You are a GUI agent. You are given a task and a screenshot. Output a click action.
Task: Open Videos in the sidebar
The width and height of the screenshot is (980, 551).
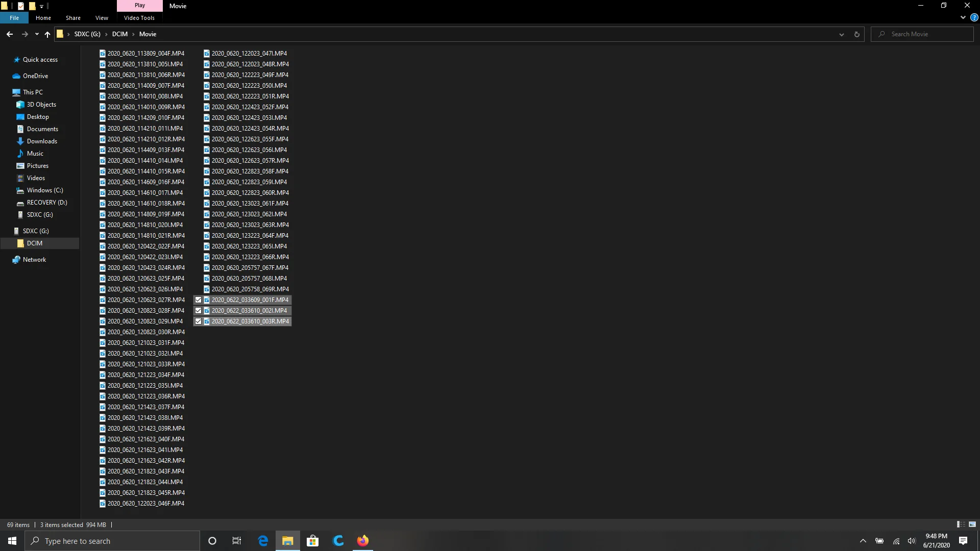(x=36, y=178)
